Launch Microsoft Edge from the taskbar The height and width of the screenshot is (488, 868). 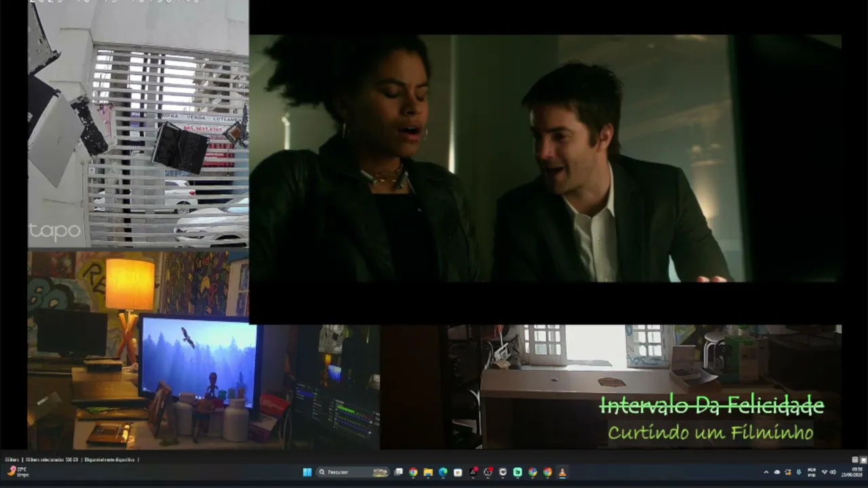point(443,472)
